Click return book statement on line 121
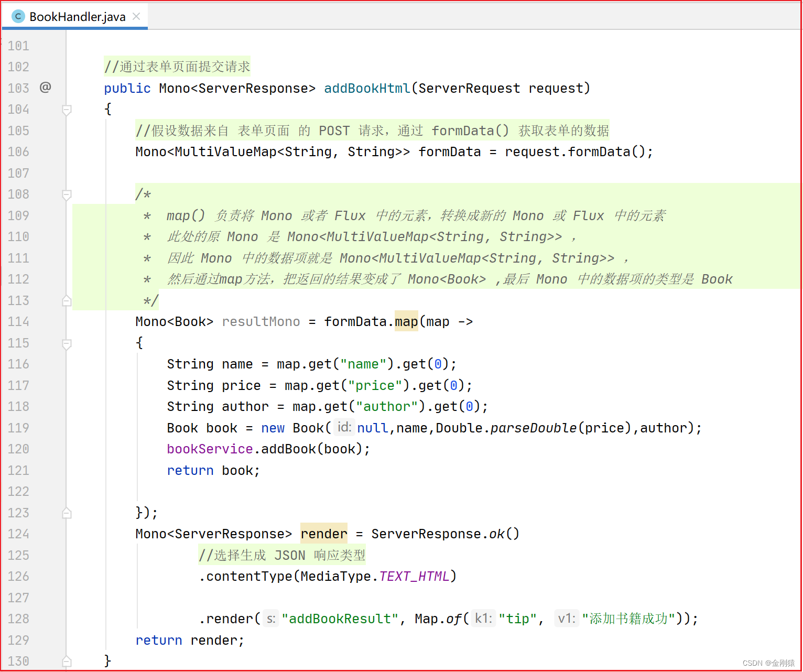The image size is (803, 672). point(213,471)
